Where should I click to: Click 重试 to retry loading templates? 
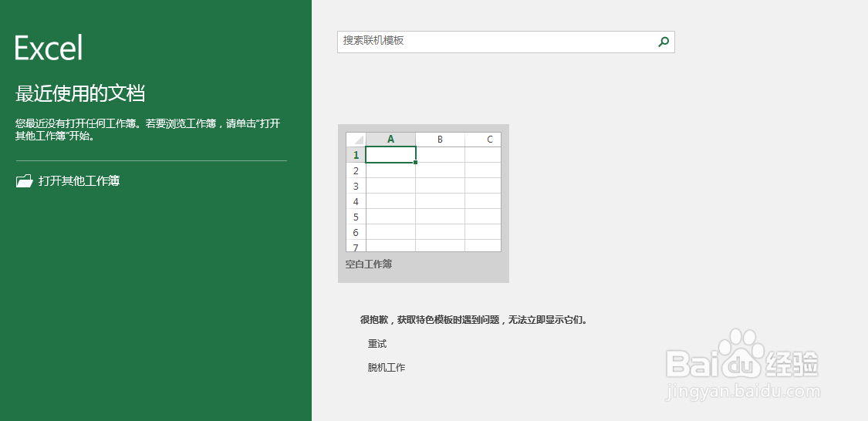[x=377, y=344]
